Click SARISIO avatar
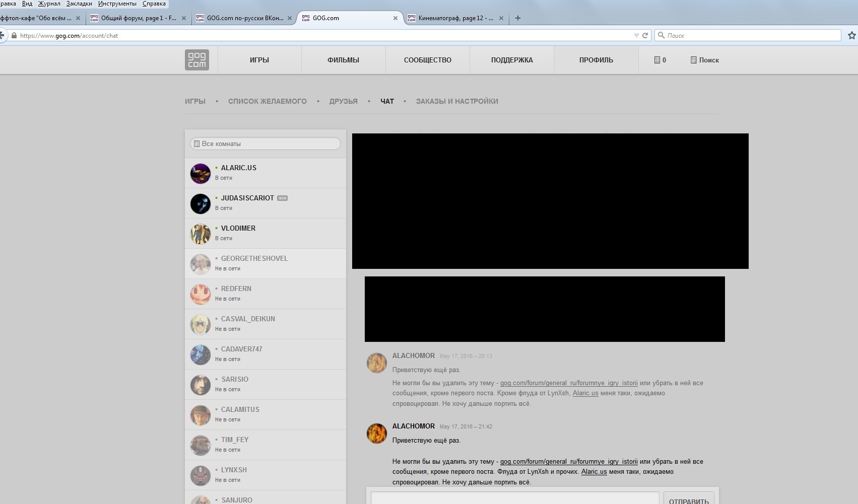Screen dimensions: 858x504 tap(200, 385)
